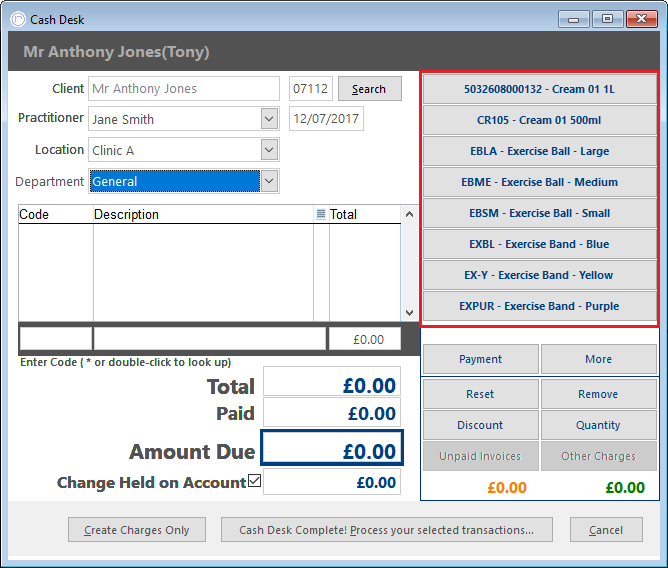Click the table scrollbar up arrow
This screenshot has width=668, height=568.
(409, 214)
